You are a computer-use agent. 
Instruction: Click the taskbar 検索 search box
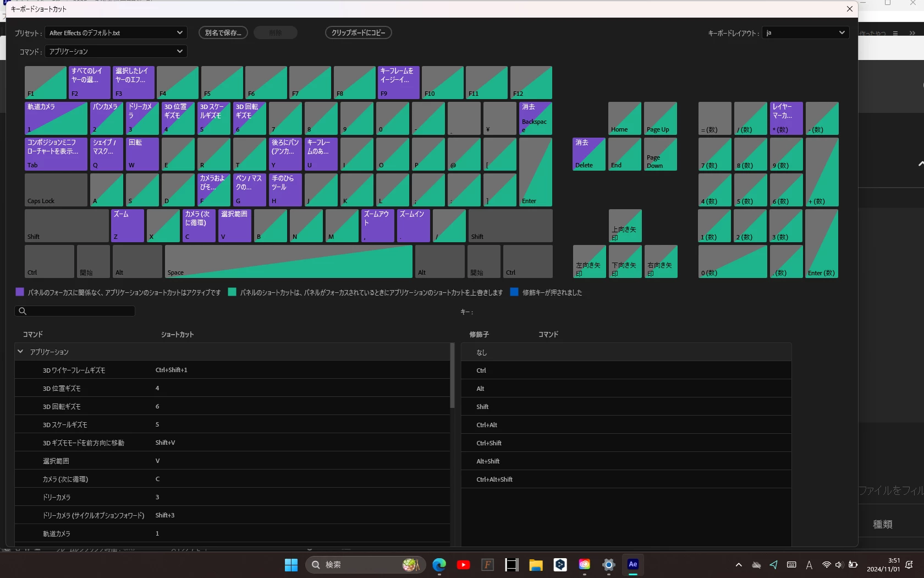(x=366, y=565)
